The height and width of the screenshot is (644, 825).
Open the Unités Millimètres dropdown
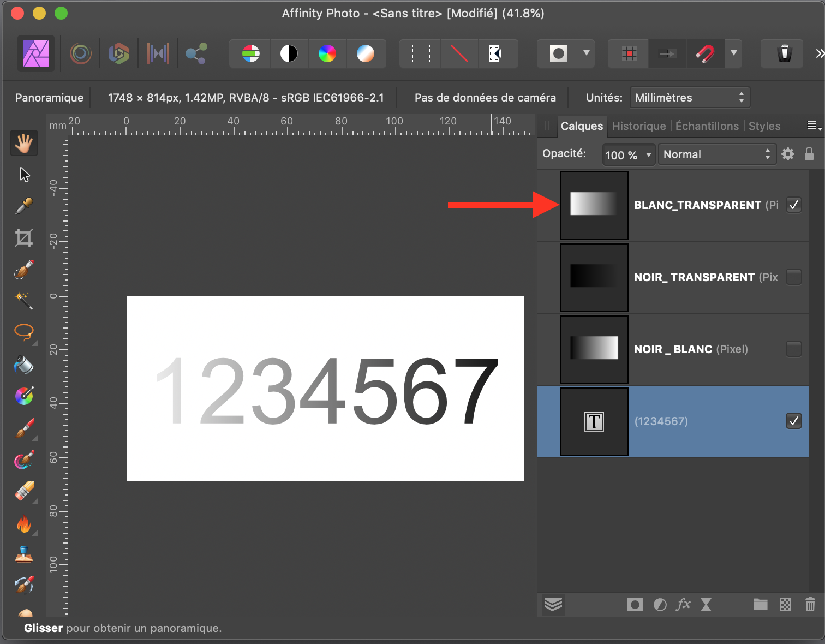690,98
